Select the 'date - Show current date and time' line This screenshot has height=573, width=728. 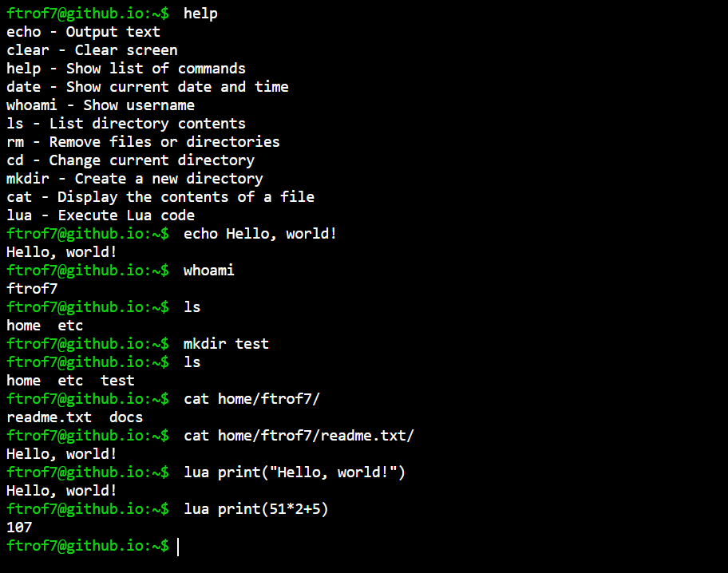point(147,87)
